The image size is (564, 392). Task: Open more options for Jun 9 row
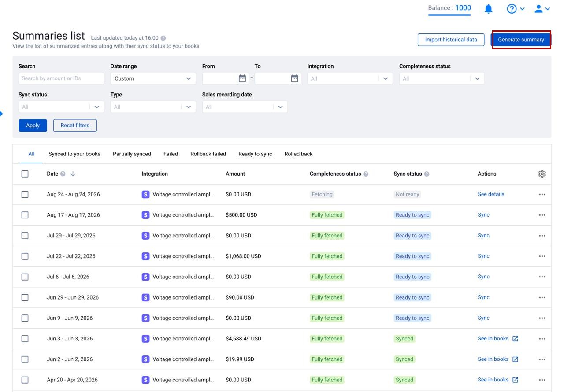coord(542,318)
